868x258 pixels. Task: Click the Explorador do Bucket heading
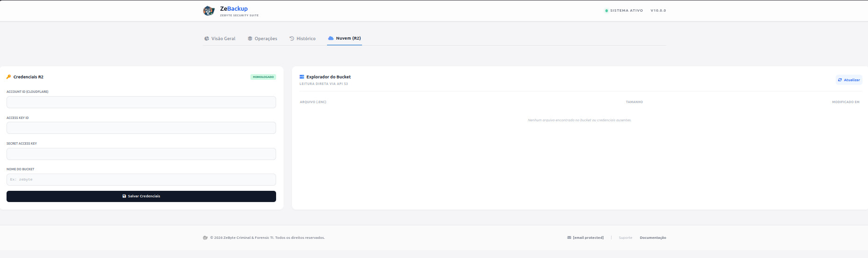(x=328, y=77)
